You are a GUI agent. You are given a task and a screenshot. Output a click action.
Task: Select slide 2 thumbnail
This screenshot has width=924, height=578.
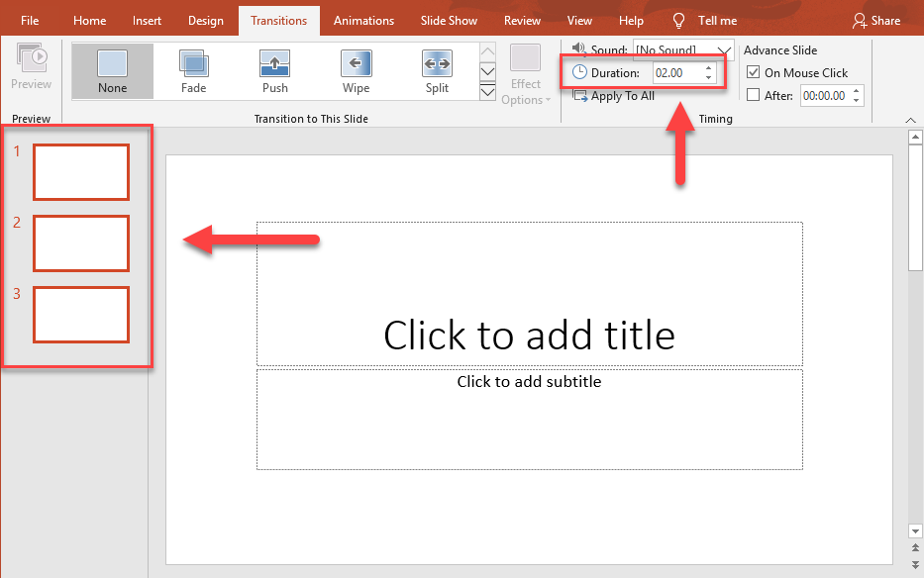[81, 243]
